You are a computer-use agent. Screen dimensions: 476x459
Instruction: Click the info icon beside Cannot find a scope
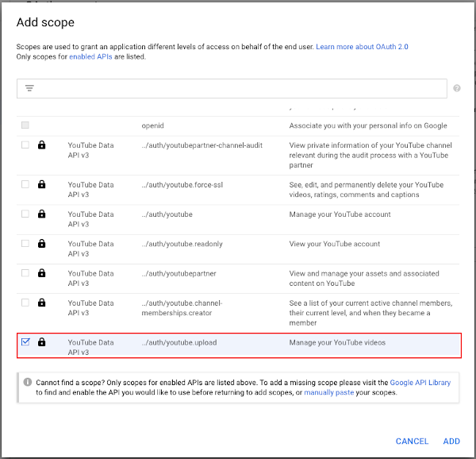(x=28, y=382)
